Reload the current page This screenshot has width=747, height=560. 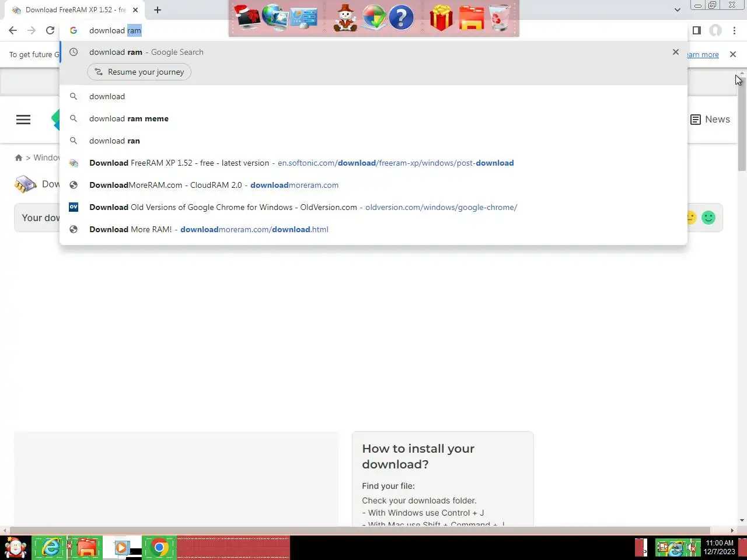point(50,30)
